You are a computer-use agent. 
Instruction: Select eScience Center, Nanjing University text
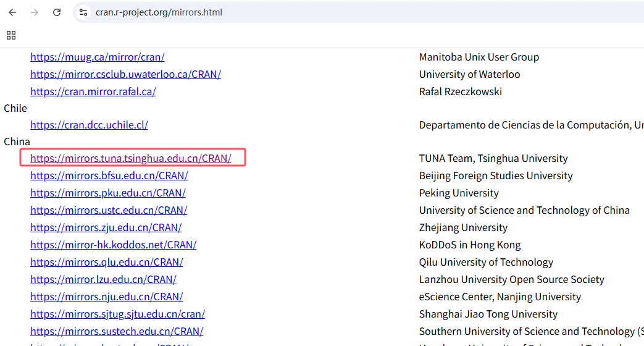pos(500,297)
